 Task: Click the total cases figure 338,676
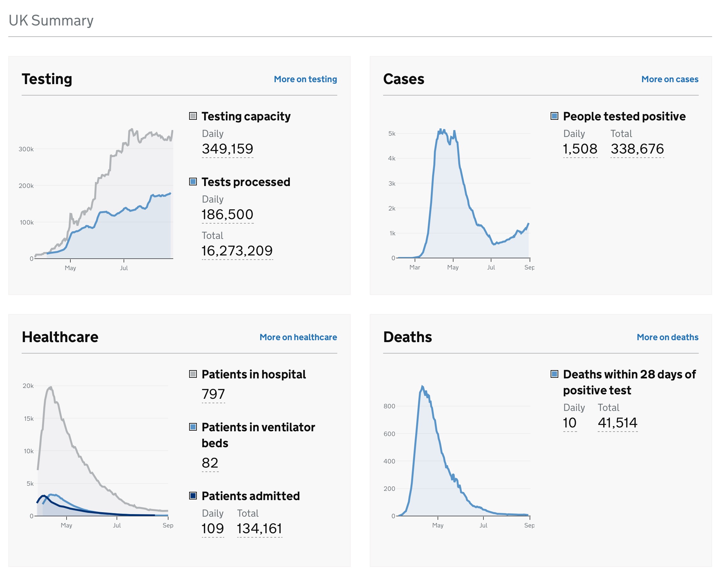click(x=637, y=149)
